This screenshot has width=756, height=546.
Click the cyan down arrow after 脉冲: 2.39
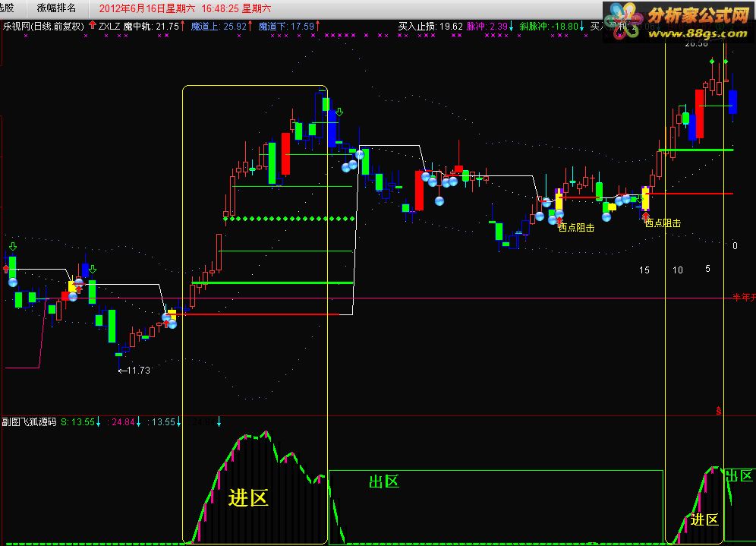[511, 26]
